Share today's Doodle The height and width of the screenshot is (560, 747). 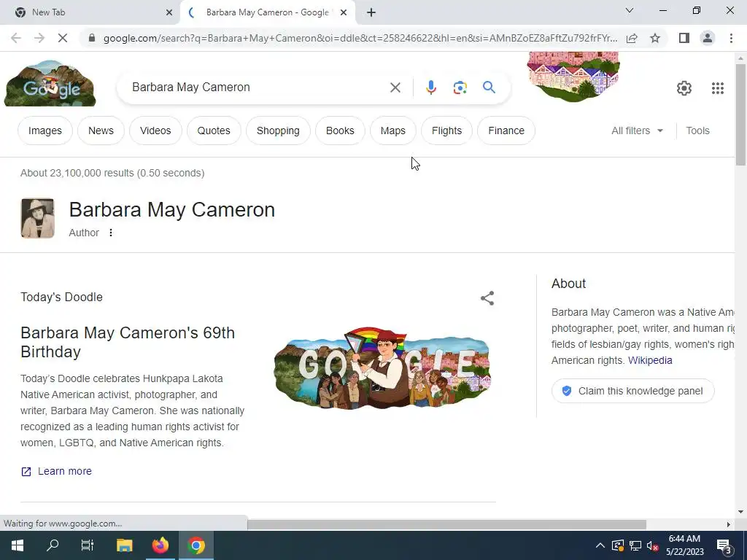point(487,298)
